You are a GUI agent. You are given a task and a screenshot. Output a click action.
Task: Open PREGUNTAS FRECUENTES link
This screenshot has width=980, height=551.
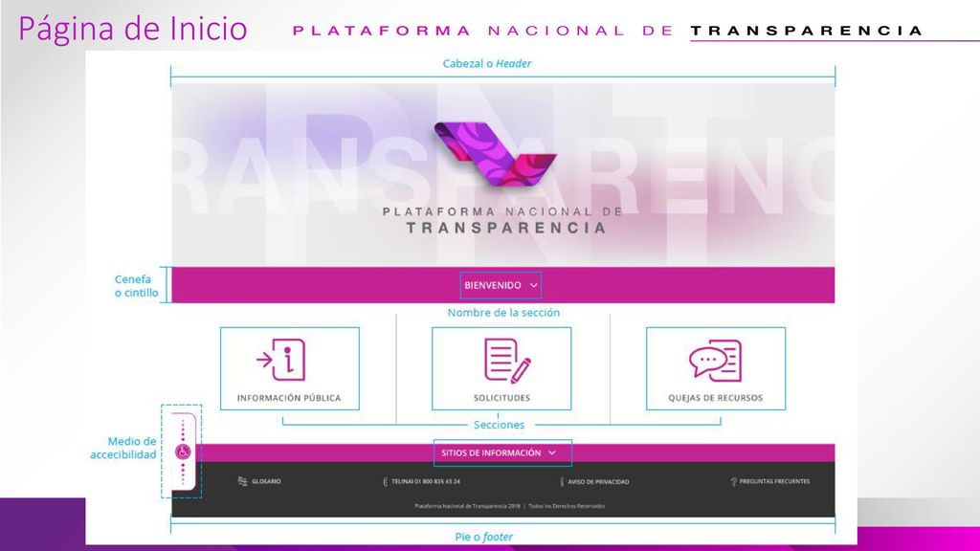[x=774, y=482]
